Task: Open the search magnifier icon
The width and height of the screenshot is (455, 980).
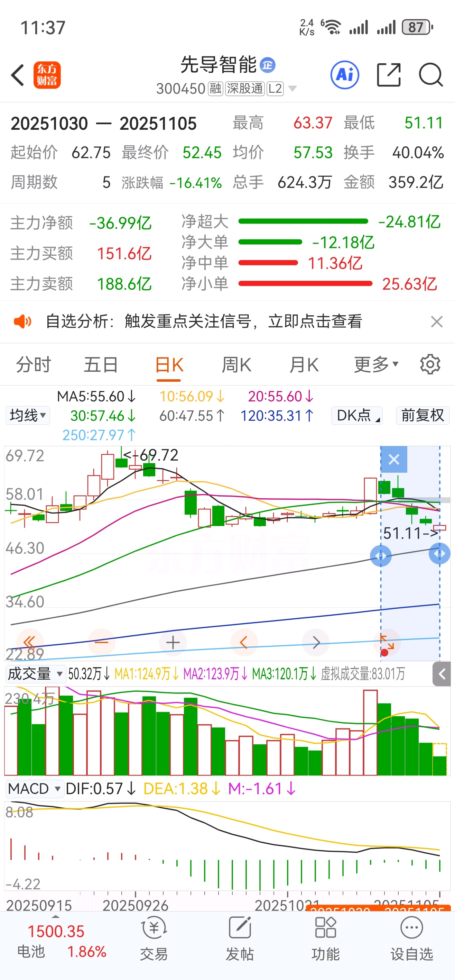Action: point(431,75)
